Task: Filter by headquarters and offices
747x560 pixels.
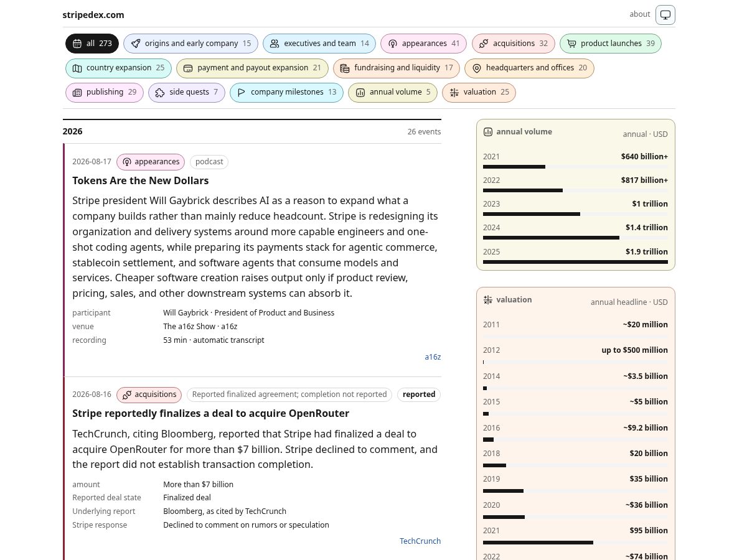Action: 530,68
